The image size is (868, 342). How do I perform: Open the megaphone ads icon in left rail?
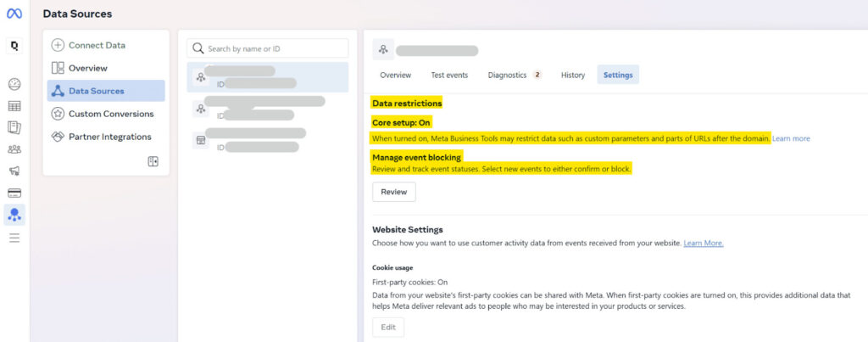[x=14, y=171]
